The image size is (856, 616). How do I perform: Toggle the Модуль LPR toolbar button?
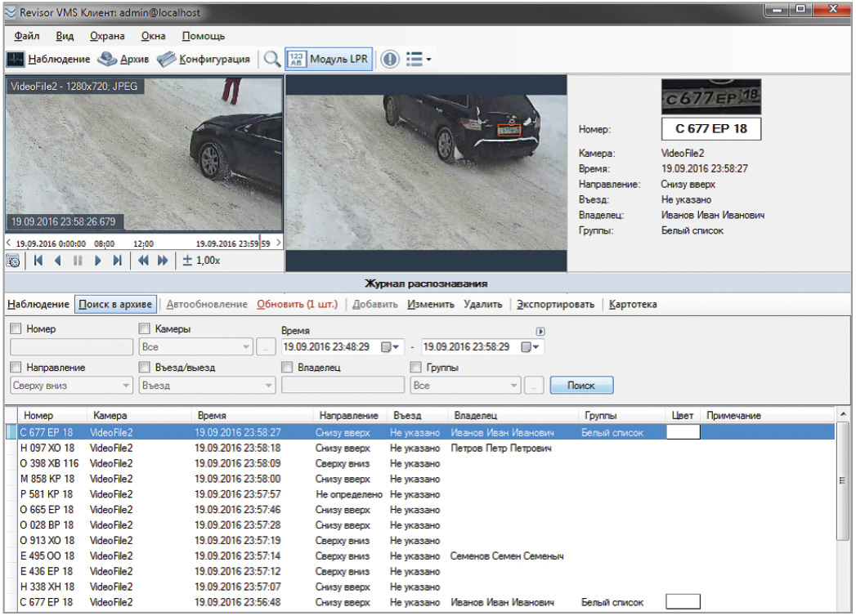329,59
